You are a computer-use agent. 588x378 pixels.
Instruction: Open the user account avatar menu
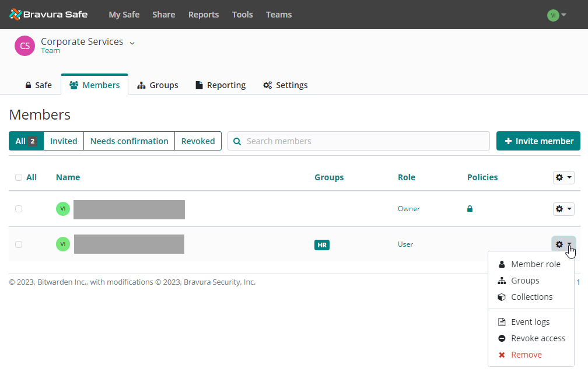click(x=556, y=15)
